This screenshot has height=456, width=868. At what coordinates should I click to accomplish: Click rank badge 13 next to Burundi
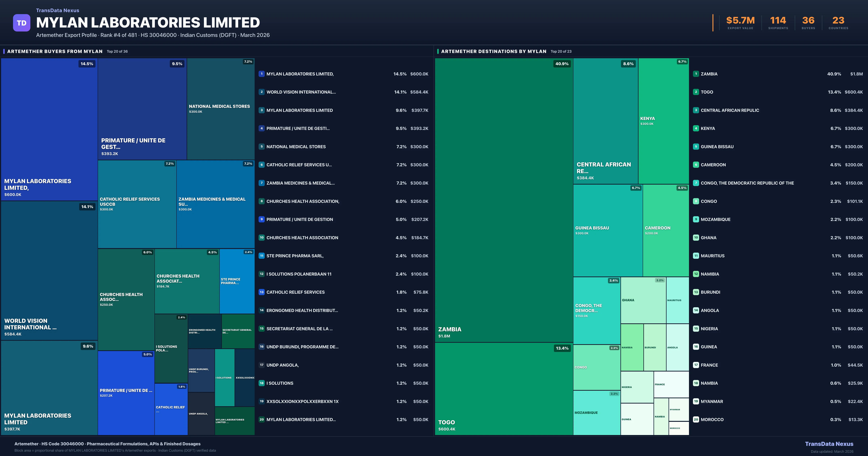tap(696, 292)
